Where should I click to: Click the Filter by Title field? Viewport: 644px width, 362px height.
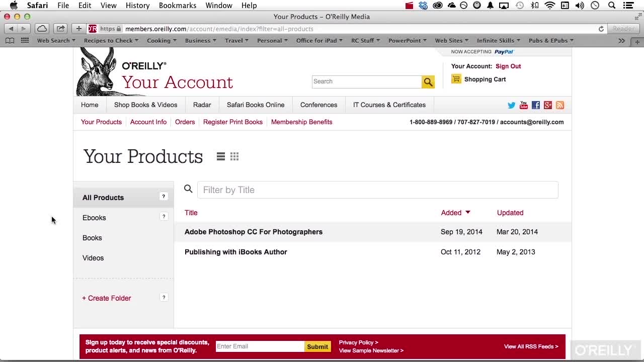click(x=377, y=190)
